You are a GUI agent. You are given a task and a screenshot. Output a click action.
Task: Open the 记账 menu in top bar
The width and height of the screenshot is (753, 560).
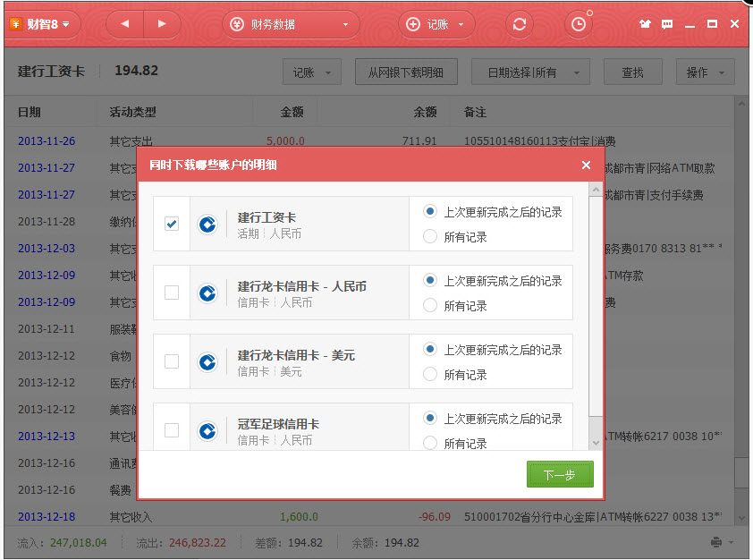[437, 24]
